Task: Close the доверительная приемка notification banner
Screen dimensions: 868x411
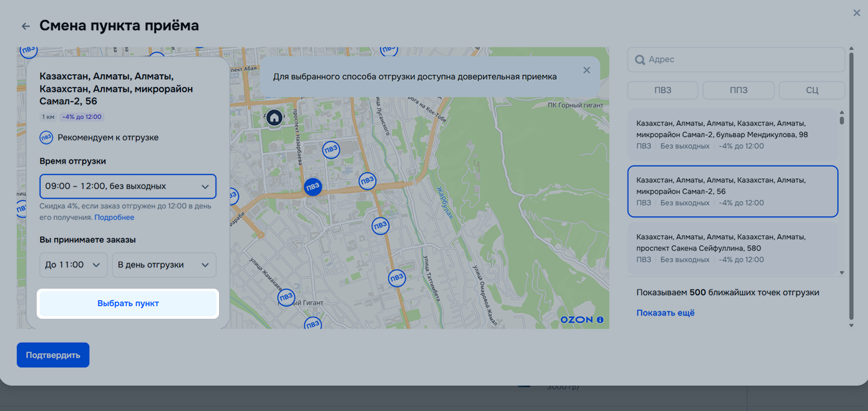Action: 586,70
